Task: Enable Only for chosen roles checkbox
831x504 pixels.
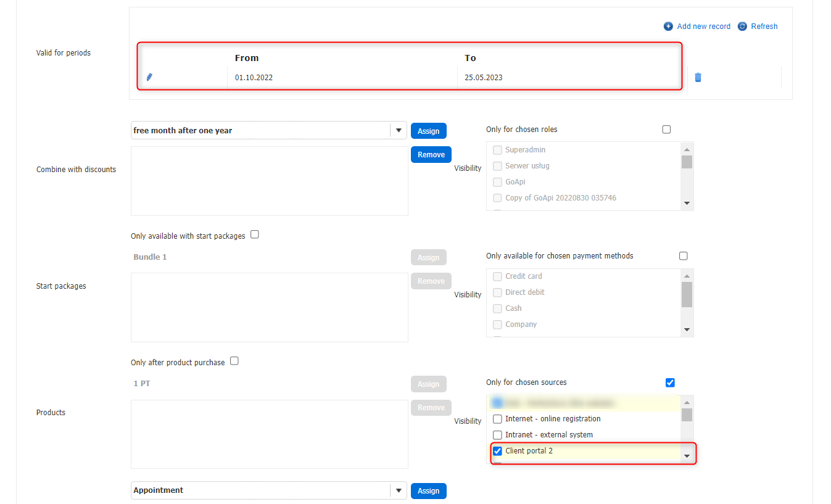Action: [x=666, y=130]
